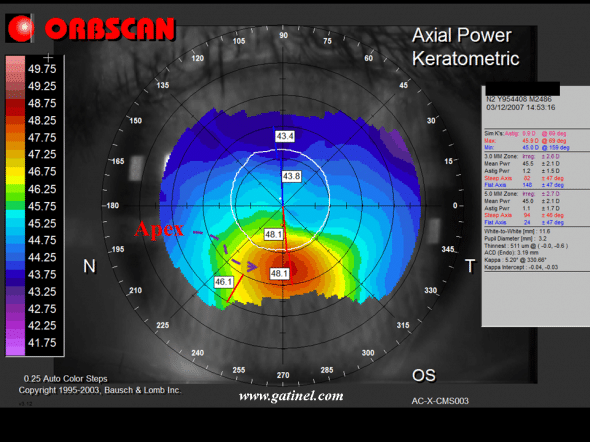Click the 43.4 power label on map
The image size is (590, 442).
(284, 136)
